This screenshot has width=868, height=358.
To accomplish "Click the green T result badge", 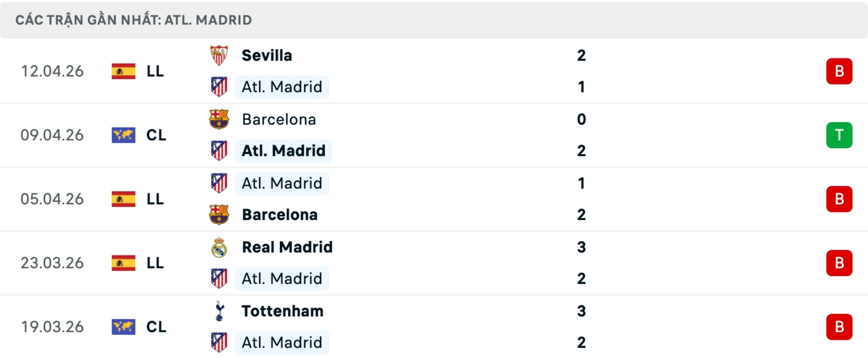I will (839, 135).
